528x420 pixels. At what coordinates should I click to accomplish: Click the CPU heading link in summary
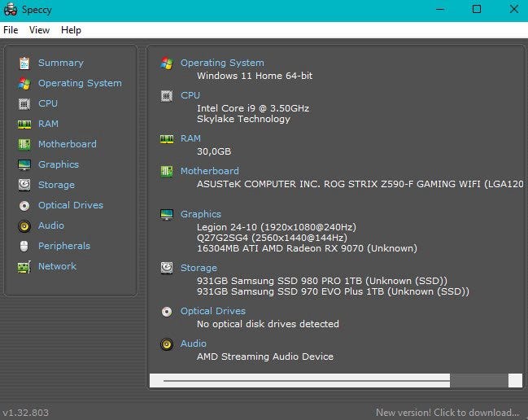point(190,95)
